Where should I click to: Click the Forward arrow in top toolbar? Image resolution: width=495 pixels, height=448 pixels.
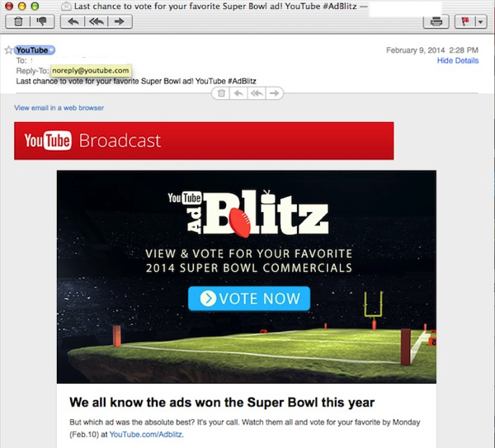(120, 21)
